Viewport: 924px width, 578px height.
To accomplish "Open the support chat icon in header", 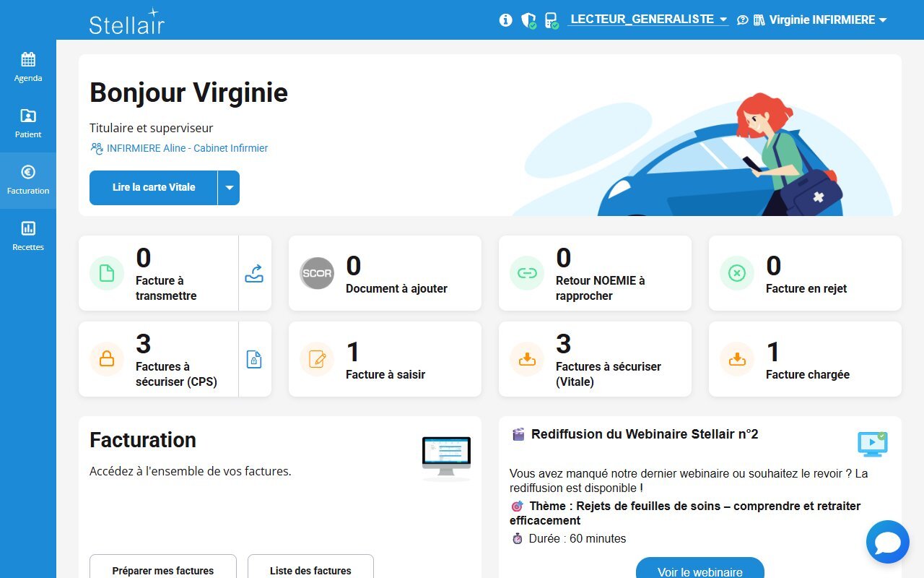I will coord(742,20).
